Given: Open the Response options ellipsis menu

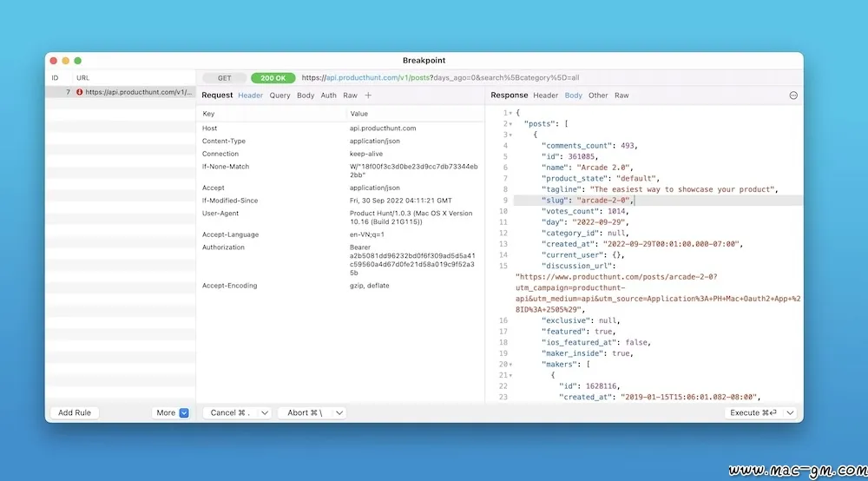Looking at the screenshot, I should (x=793, y=96).
